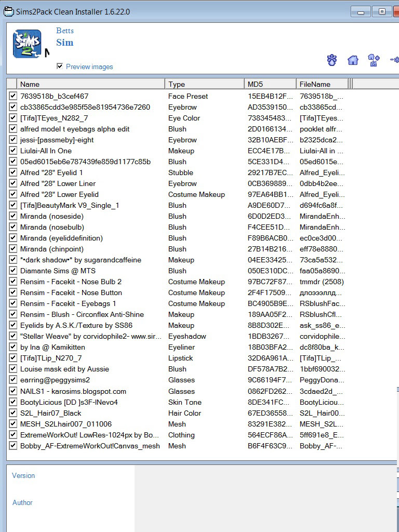Uncheck the Miranda (noseside) checkbox
The image size is (399, 532).
(13, 216)
